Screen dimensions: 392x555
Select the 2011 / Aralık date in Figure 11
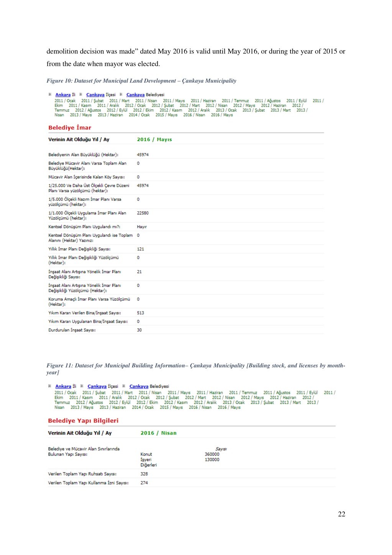click(110, 398)
